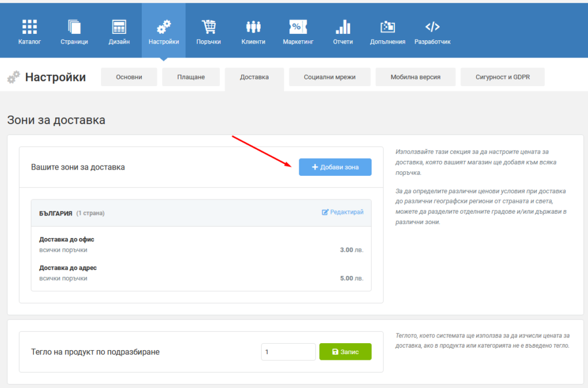Click the (1 страна) country count text
The width and height of the screenshot is (588, 388).
[x=90, y=213]
